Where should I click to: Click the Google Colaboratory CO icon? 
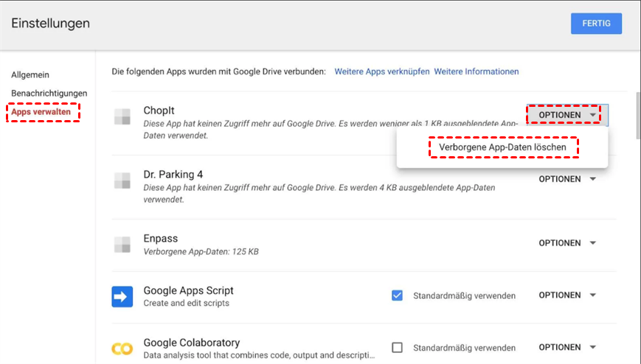(122, 348)
